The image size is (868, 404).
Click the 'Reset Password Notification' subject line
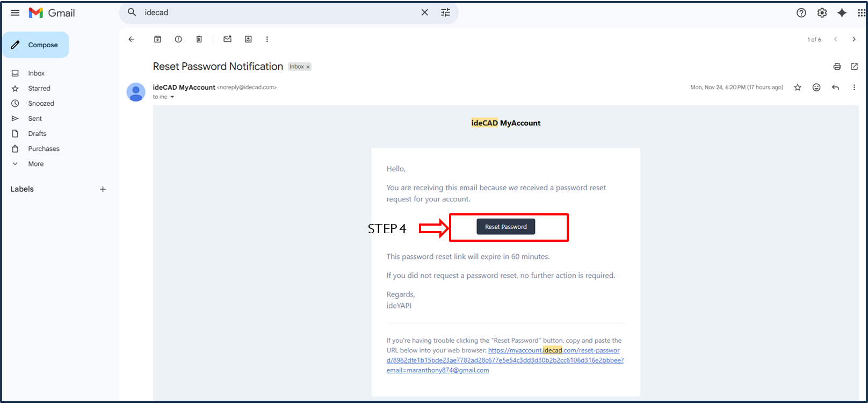click(218, 66)
